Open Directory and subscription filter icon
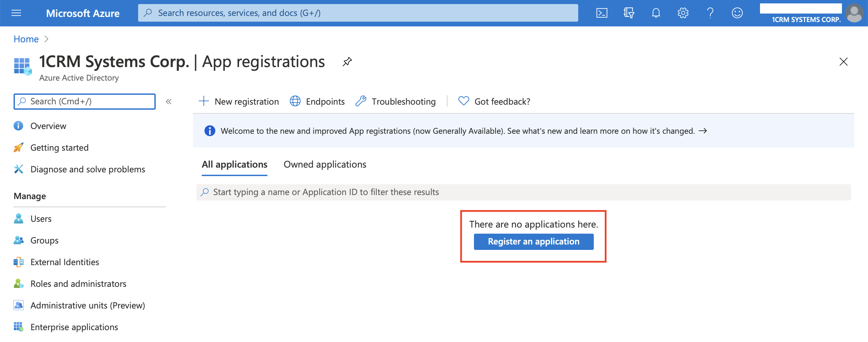 [x=629, y=13]
